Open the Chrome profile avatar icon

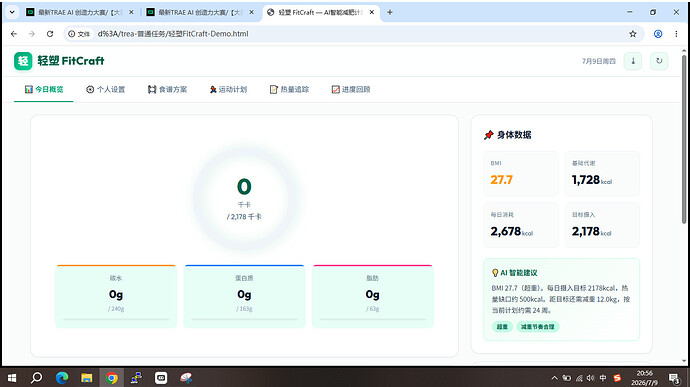[658, 34]
